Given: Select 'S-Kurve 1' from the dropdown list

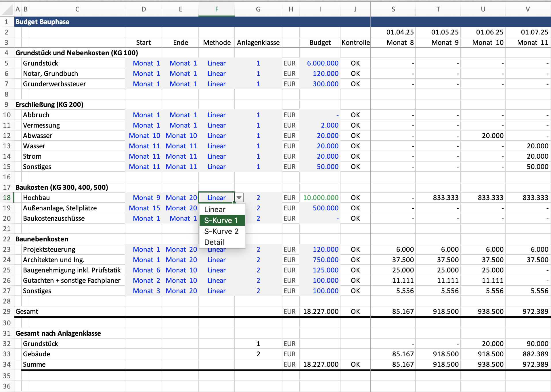Looking at the screenshot, I should coord(221,220).
